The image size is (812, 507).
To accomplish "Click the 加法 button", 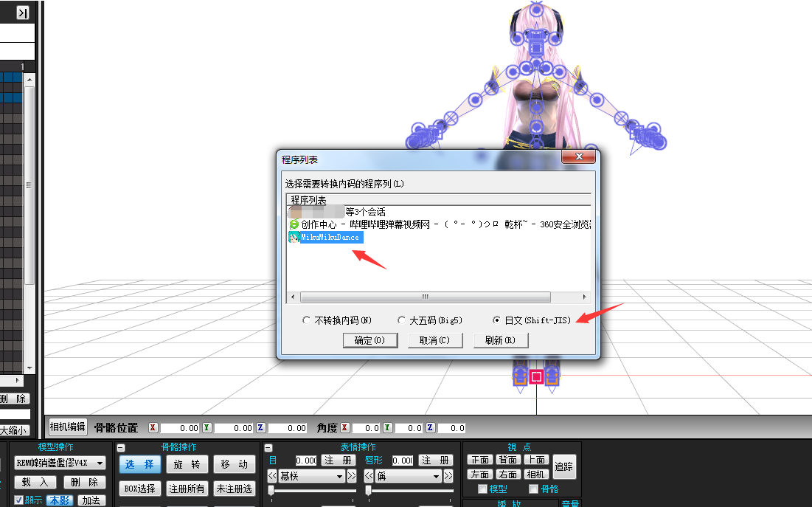I will pyautogui.click(x=91, y=500).
